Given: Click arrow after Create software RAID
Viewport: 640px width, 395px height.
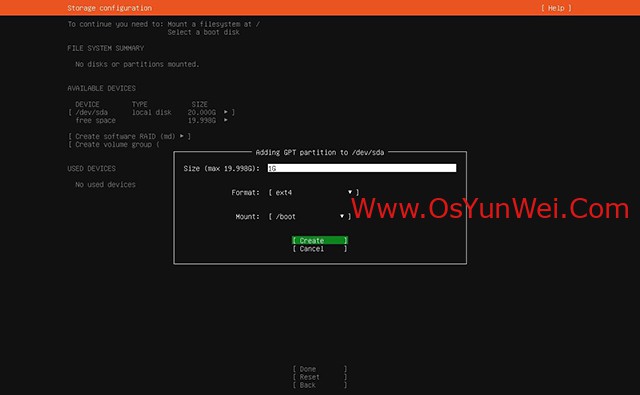Looking at the screenshot, I should [182, 135].
